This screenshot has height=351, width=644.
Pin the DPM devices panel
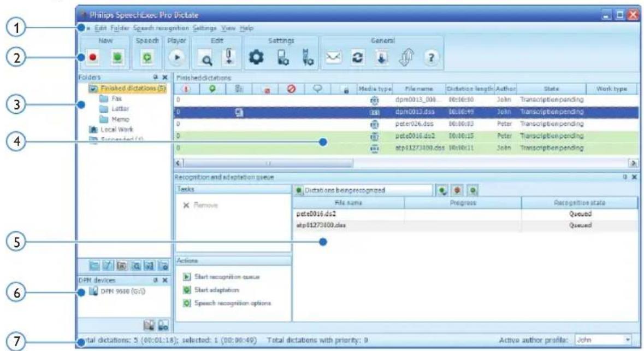point(156,280)
